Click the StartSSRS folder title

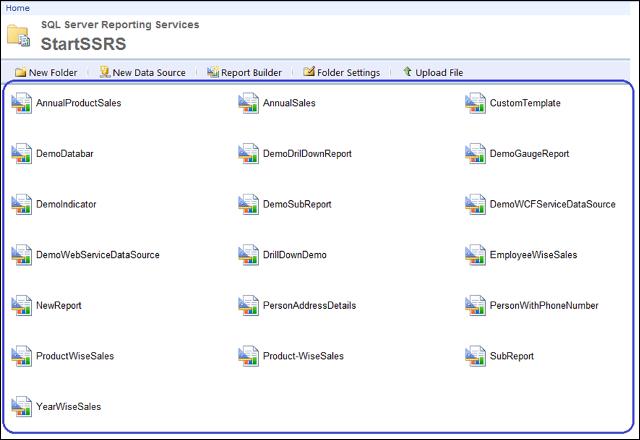click(x=83, y=44)
